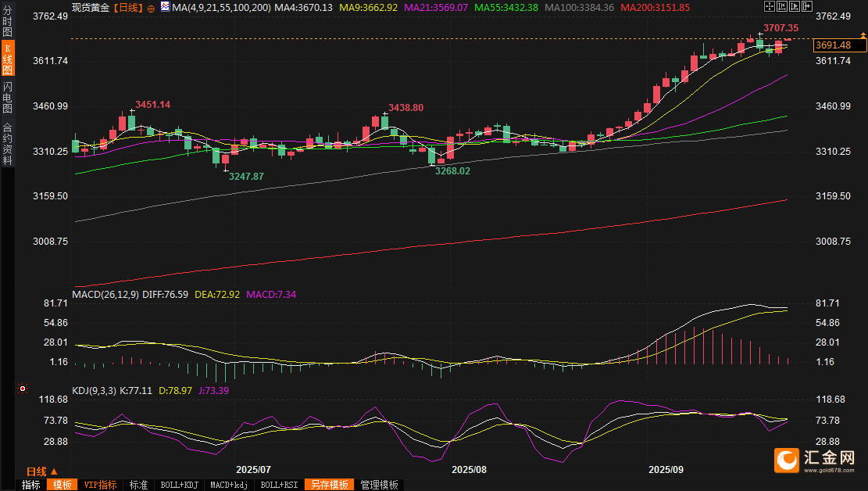The height and width of the screenshot is (491, 868).
Task: Click the red MA200:3151.85 value
Action: tap(655, 8)
